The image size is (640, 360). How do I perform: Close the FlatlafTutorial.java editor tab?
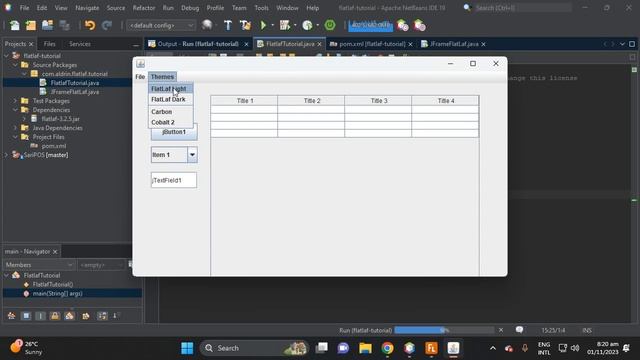[320, 44]
